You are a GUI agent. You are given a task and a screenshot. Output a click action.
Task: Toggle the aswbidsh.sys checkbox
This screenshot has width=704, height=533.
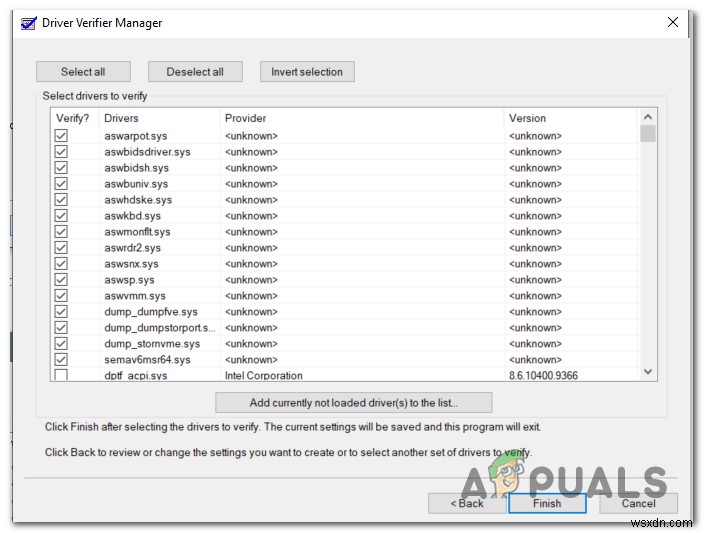[x=61, y=168]
